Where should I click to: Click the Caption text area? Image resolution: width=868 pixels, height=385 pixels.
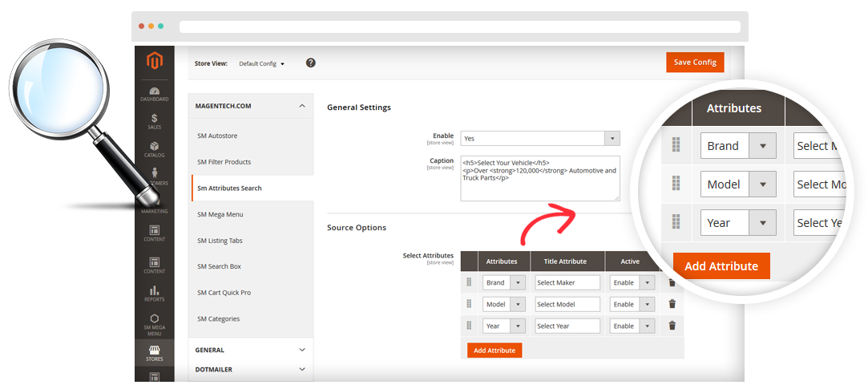pos(540,178)
